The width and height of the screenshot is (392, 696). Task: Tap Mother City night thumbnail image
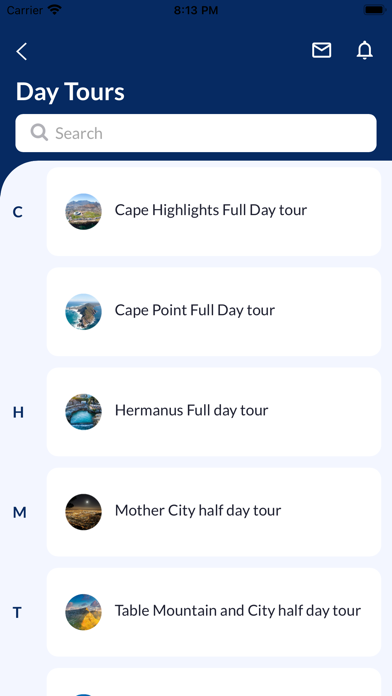83,512
